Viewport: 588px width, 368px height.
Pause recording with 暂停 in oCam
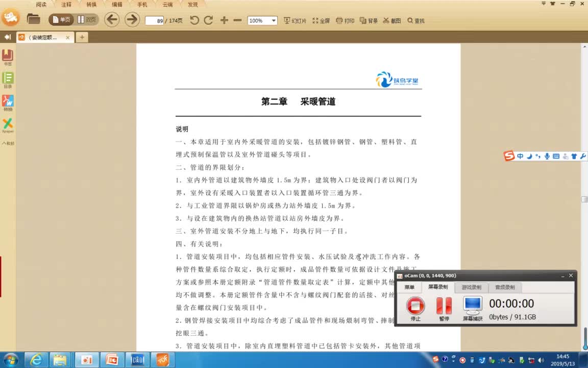pyautogui.click(x=444, y=309)
